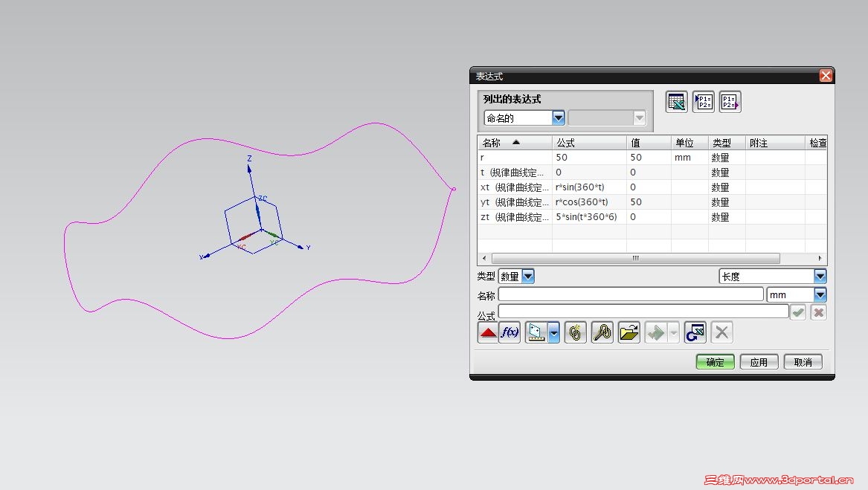Open the f(x) functions icon

[509, 333]
